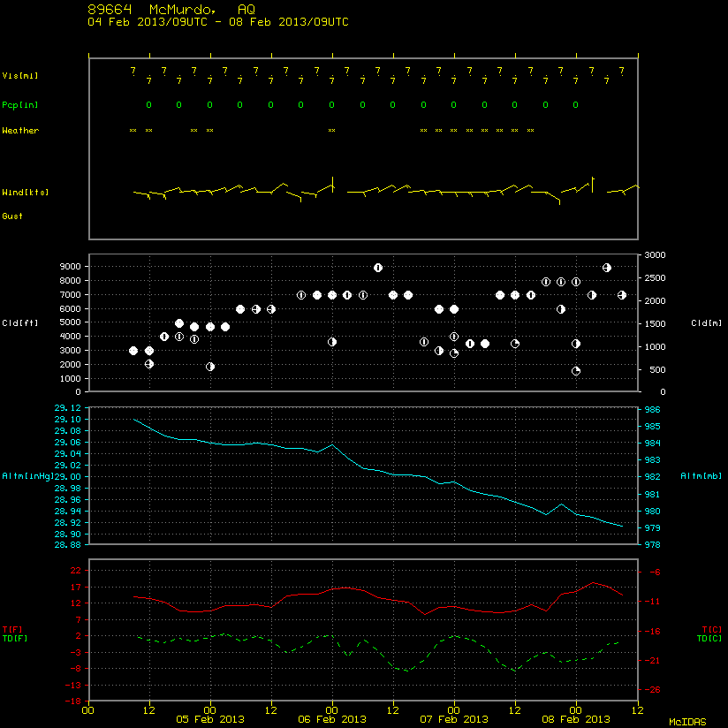Click the McIDAS label in the corner
This screenshot has height=728, width=728.
(x=687, y=722)
